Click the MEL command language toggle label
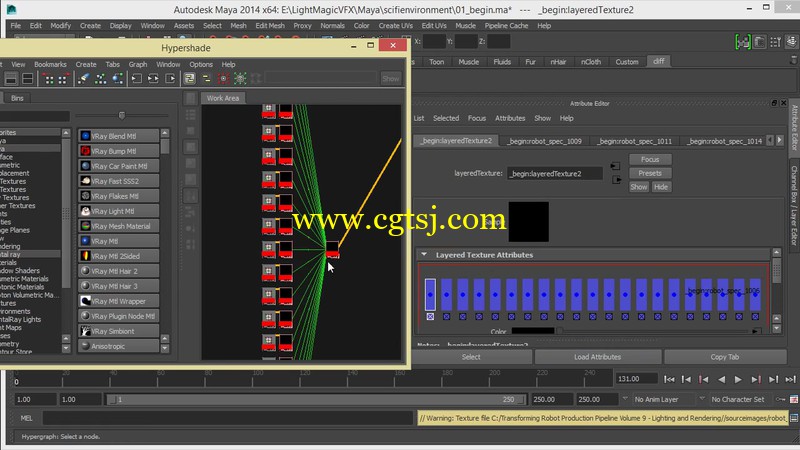 pyautogui.click(x=27, y=418)
